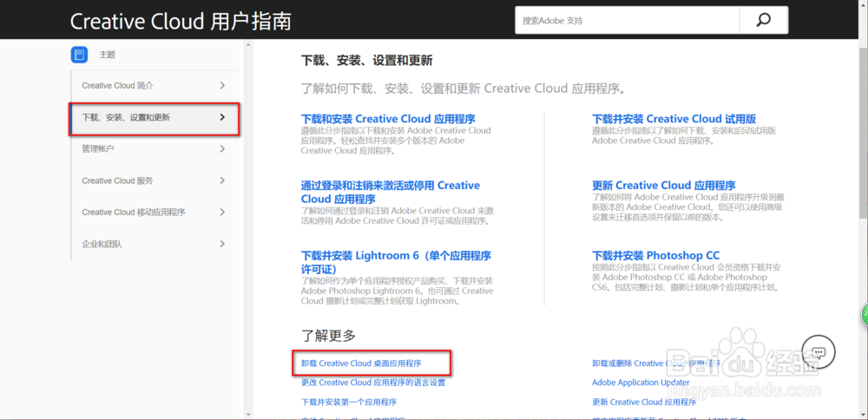
Task: Open 卸载或删除 Creative Cloud 应用程序 link
Action: [x=656, y=364]
